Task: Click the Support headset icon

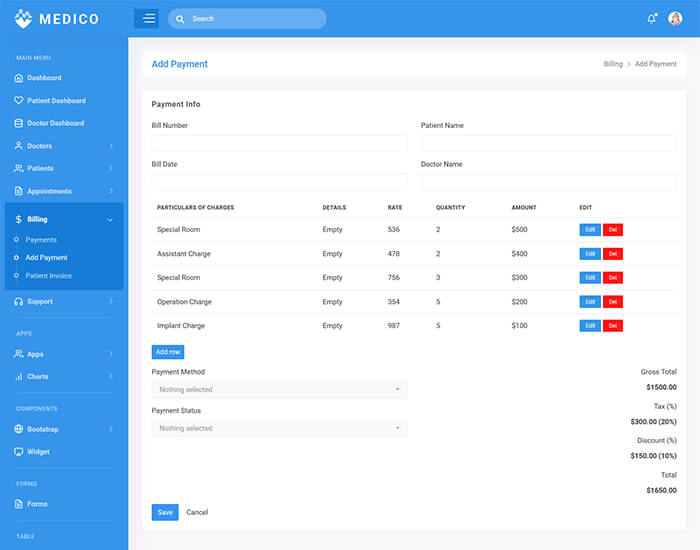Action: coord(18,301)
